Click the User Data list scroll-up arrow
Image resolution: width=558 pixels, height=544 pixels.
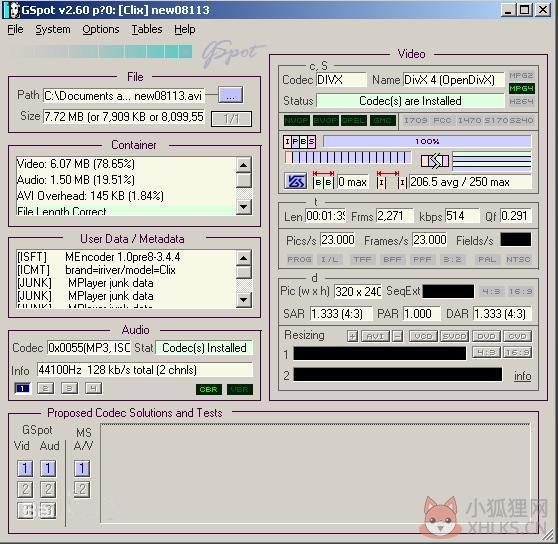[244, 258]
